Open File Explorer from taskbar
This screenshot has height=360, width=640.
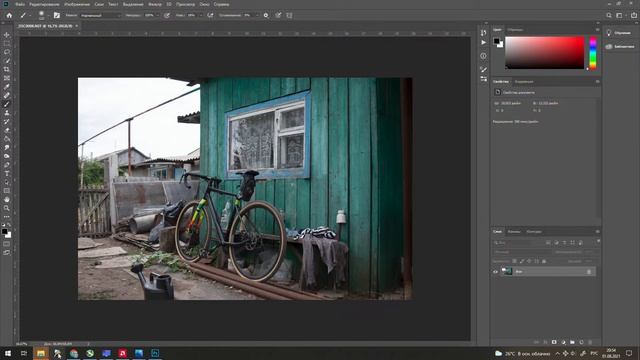[41, 353]
